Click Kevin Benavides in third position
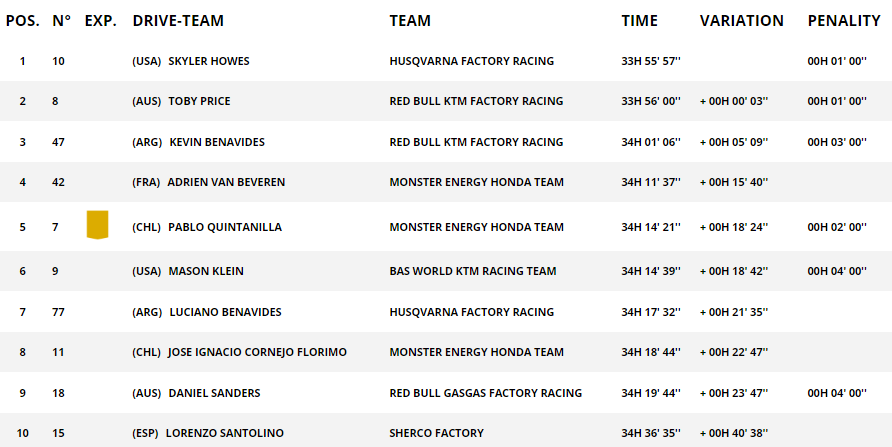The width and height of the screenshot is (892, 447). point(217,142)
